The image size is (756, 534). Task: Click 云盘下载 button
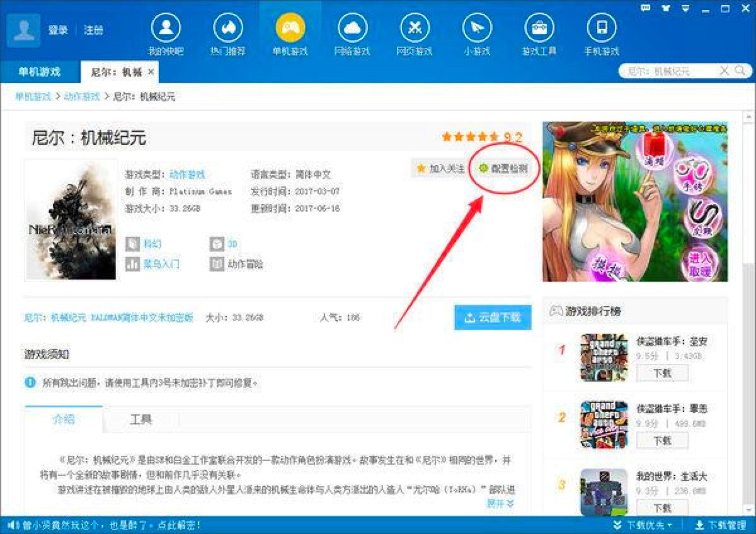(493, 318)
